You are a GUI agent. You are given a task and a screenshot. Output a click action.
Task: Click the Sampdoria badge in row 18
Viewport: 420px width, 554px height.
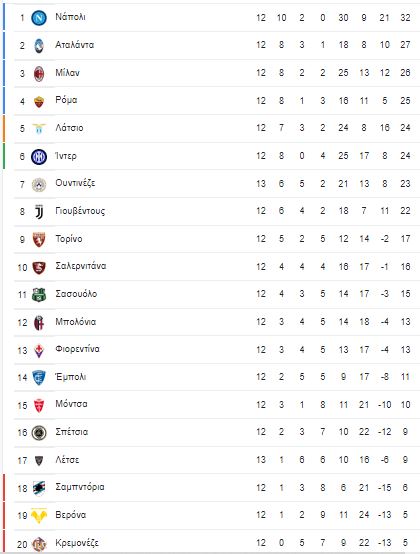click(39, 488)
